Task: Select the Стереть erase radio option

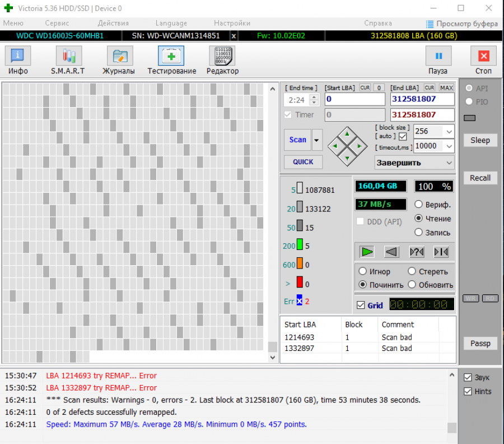Action: pyautogui.click(x=412, y=271)
